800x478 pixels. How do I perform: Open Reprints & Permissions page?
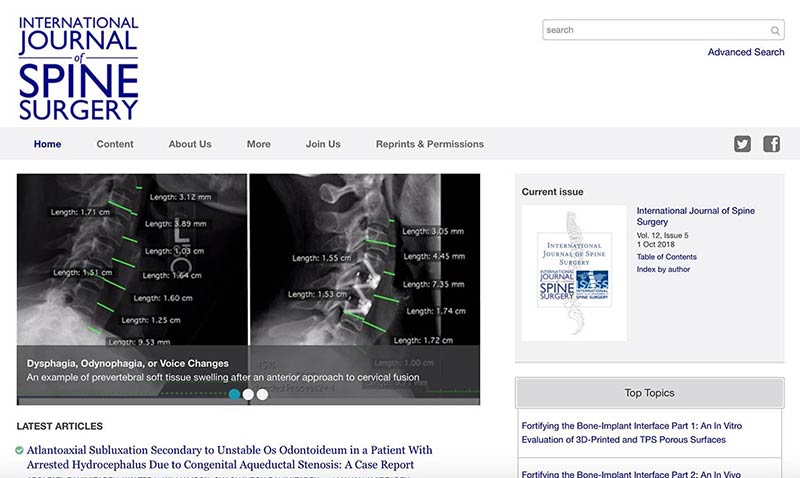click(x=430, y=144)
